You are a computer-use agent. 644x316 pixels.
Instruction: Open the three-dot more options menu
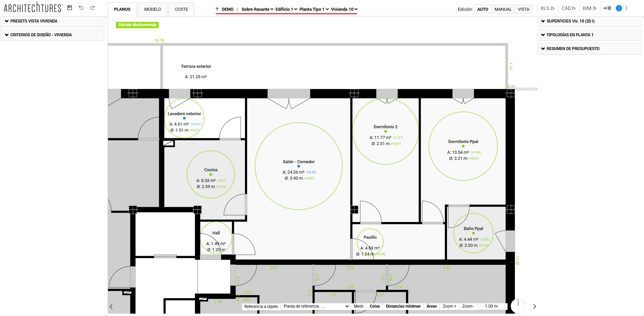pyautogui.click(x=627, y=8)
